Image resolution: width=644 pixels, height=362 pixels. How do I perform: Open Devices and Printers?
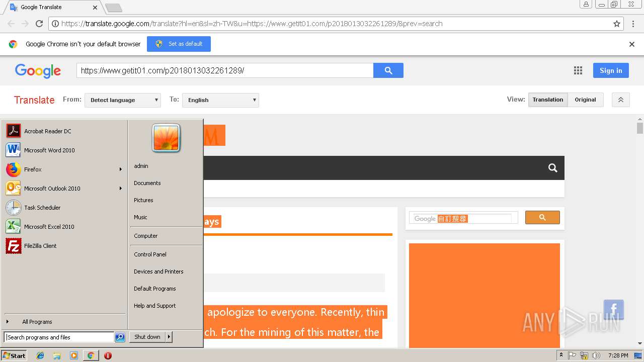click(158, 271)
